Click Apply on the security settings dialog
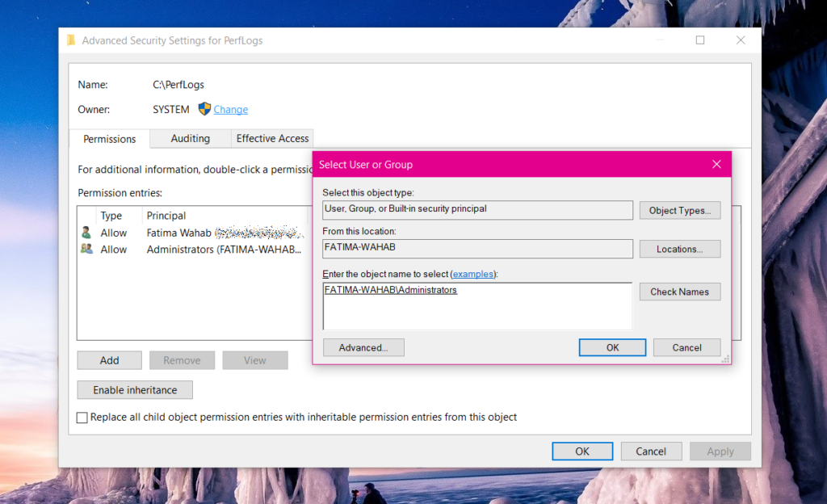 (x=720, y=451)
